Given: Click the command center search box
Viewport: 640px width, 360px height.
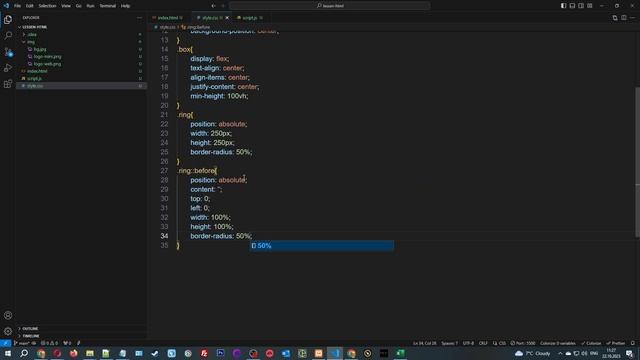Looking at the screenshot, I should click(330, 6).
